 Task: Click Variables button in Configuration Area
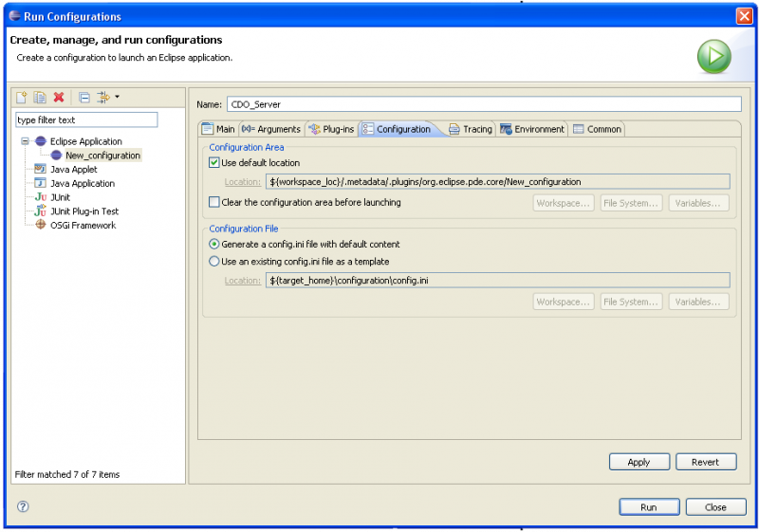[x=698, y=203]
